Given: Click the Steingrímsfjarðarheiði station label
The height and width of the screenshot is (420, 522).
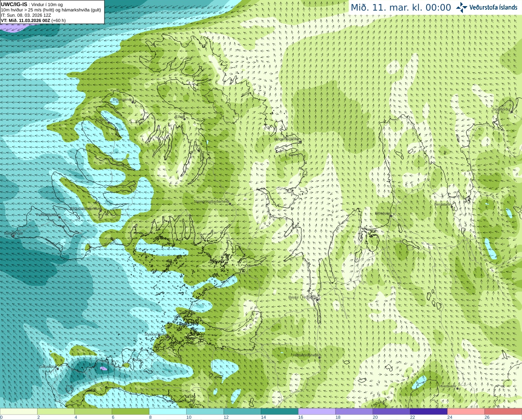Looking at the screenshot, I should coord(211,201).
